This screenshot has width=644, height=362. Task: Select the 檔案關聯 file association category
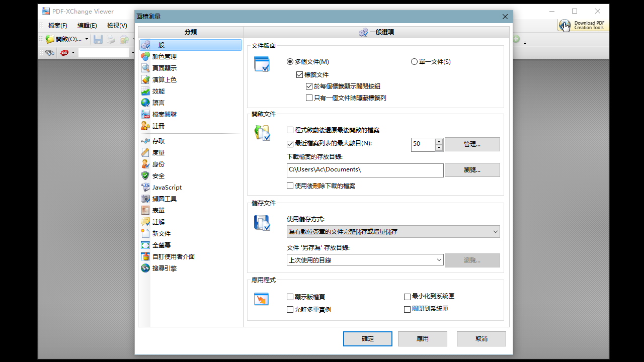[x=165, y=114]
